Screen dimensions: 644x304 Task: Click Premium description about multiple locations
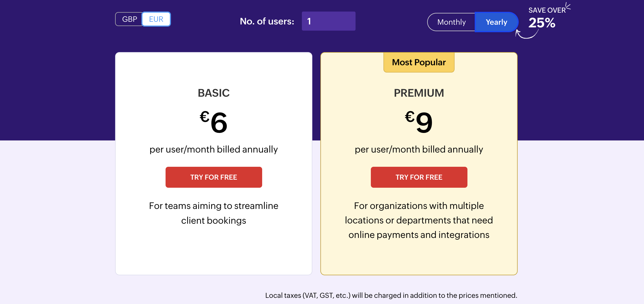419,220
